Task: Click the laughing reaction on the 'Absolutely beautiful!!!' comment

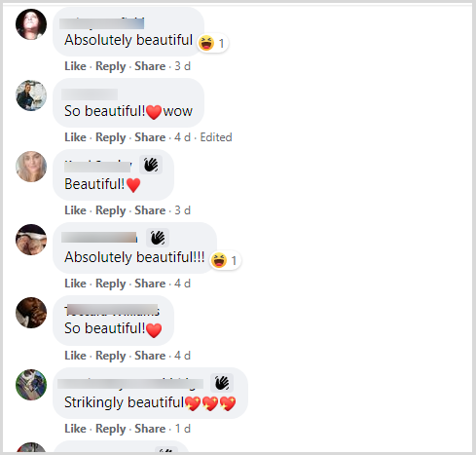Action: click(226, 260)
